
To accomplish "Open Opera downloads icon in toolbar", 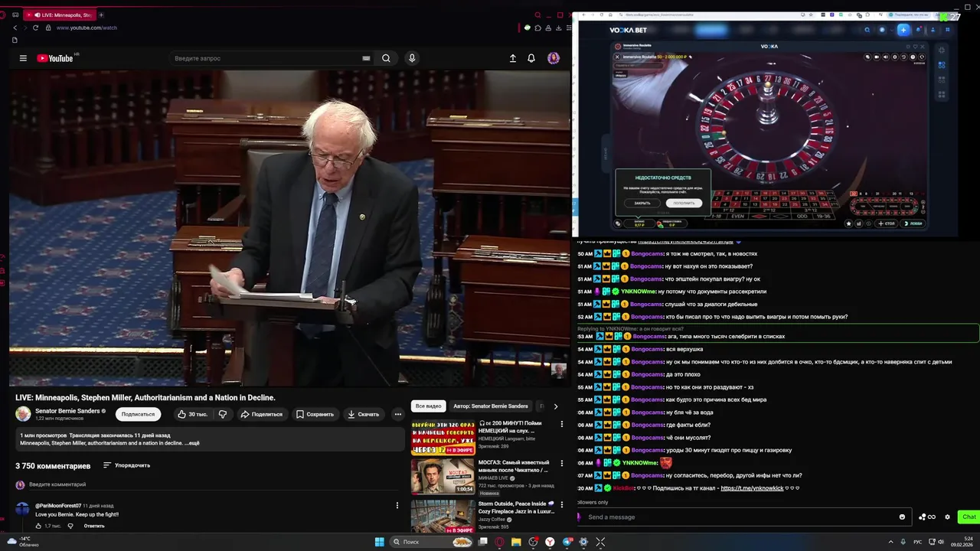I will coord(559,28).
